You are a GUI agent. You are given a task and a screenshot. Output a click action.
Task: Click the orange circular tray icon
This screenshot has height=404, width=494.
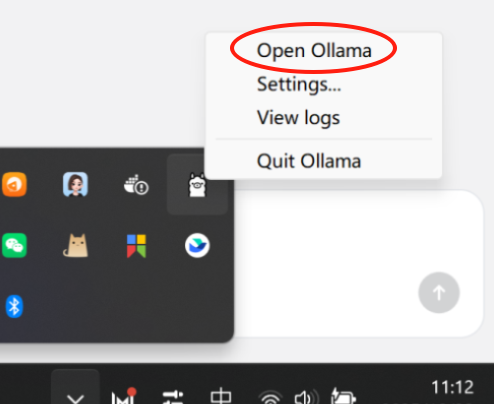[x=14, y=184]
